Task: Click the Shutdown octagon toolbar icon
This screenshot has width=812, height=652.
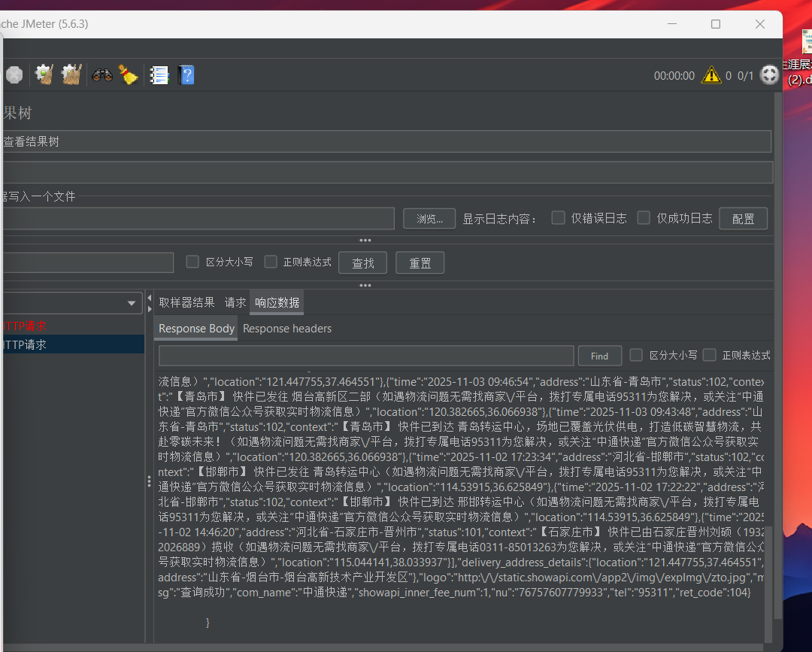Action: 14,75
